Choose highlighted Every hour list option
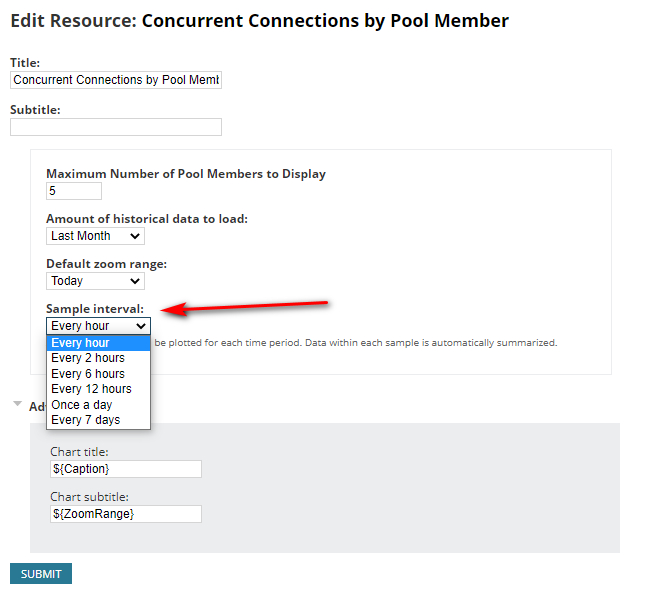Screen dimensions: 660x615 [x=98, y=343]
